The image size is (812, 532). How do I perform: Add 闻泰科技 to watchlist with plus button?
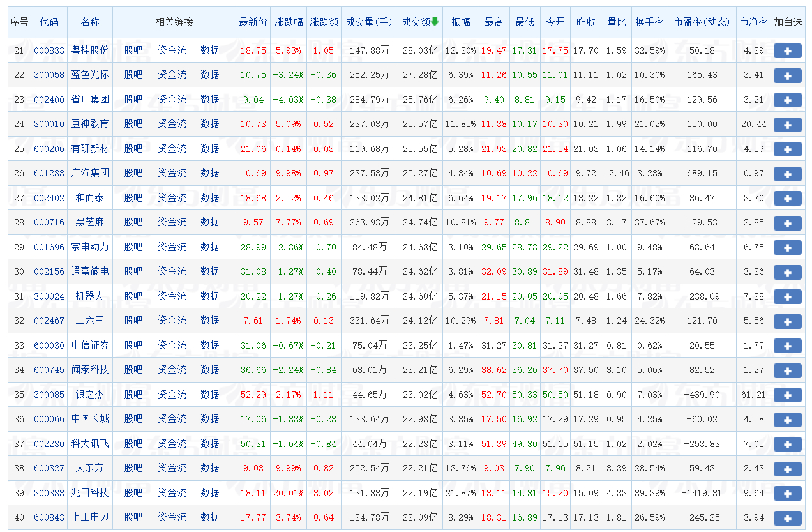(x=787, y=370)
